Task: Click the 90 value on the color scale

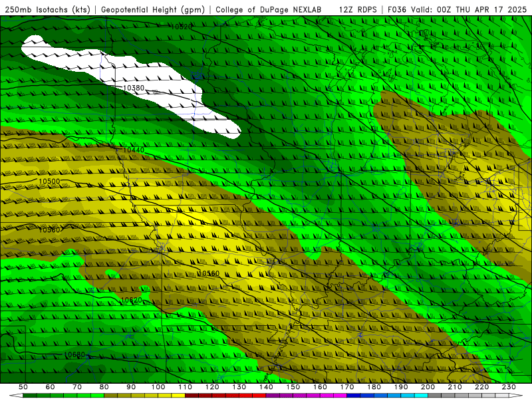Action: (131, 387)
